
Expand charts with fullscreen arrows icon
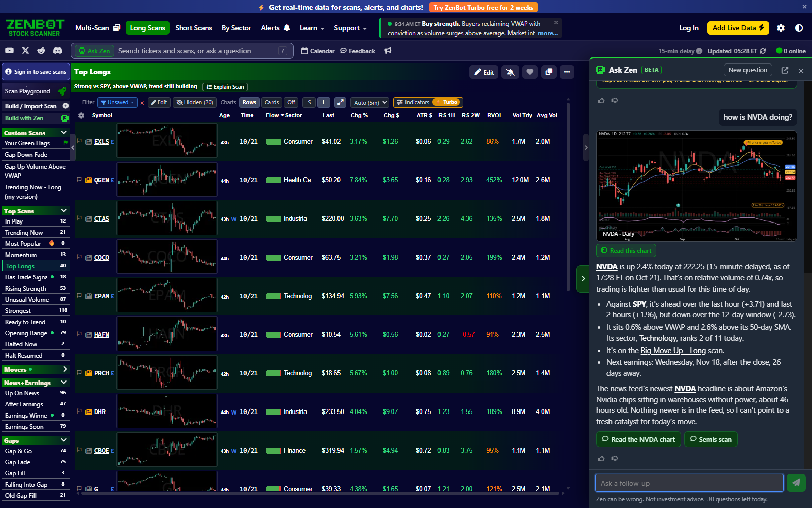click(341, 102)
